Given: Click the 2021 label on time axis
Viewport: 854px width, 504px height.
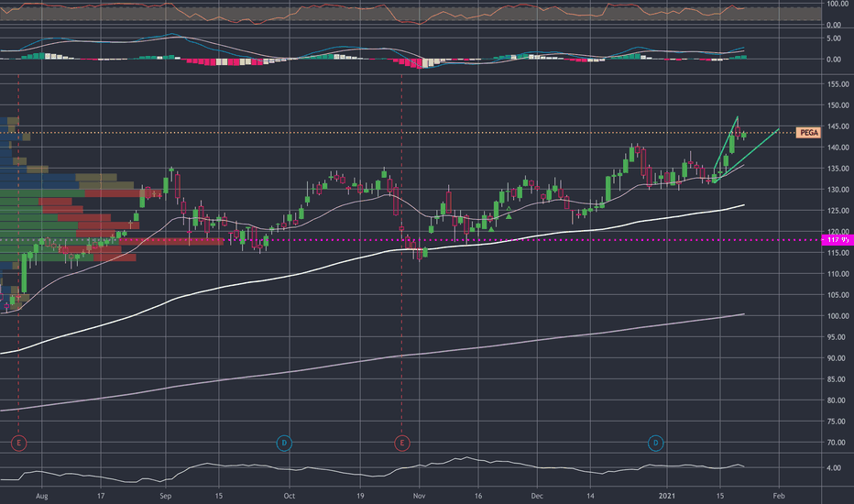Looking at the screenshot, I should pos(667,496).
